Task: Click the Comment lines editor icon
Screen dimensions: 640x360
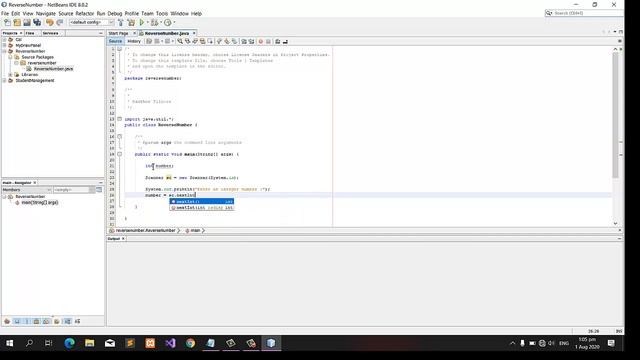Action: (278, 41)
